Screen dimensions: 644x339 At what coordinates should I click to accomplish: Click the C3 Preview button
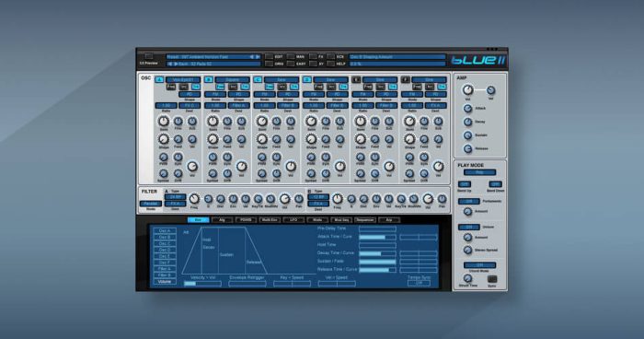[149, 56]
